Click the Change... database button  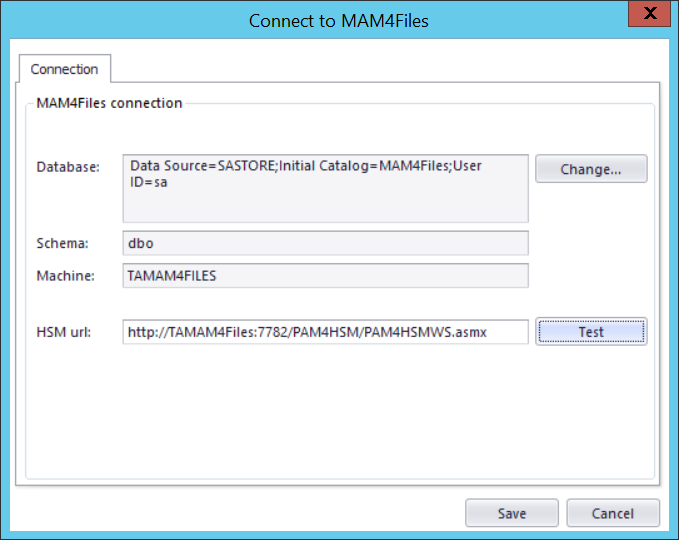pos(590,169)
